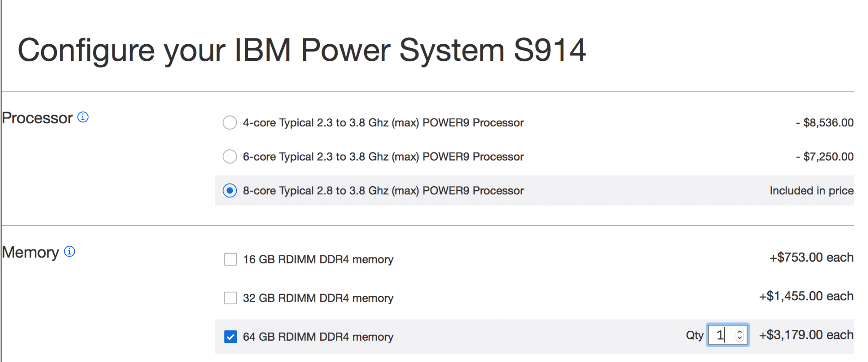Click the Configure your IBM Power System S914 title

point(302,51)
